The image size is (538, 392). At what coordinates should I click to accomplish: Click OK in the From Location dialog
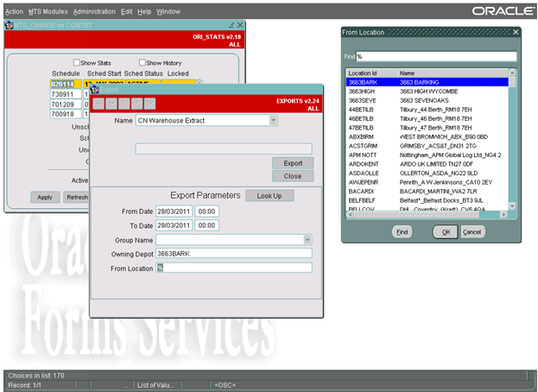446,232
